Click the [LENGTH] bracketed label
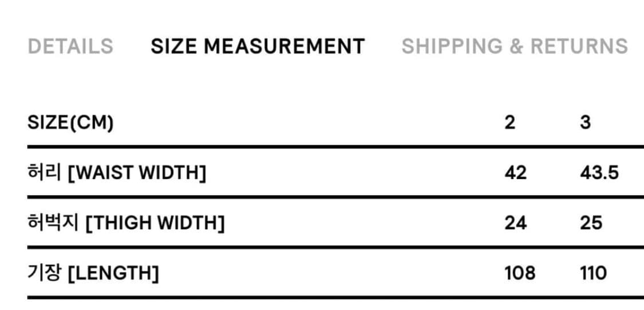 click(113, 273)
